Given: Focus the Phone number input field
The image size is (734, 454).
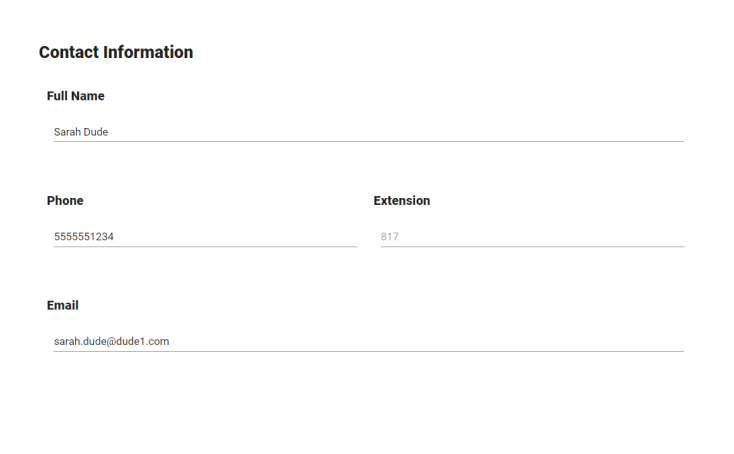Looking at the screenshot, I should [206, 237].
